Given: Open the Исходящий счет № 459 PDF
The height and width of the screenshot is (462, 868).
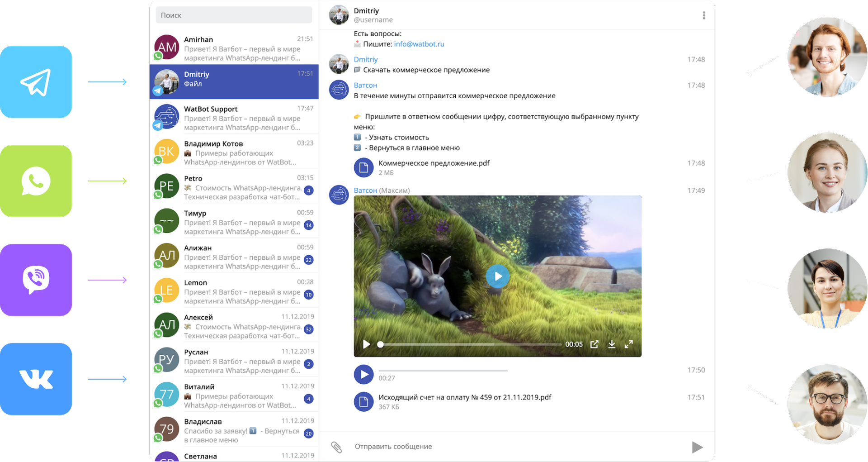Looking at the screenshot, I should coord(363,401).
